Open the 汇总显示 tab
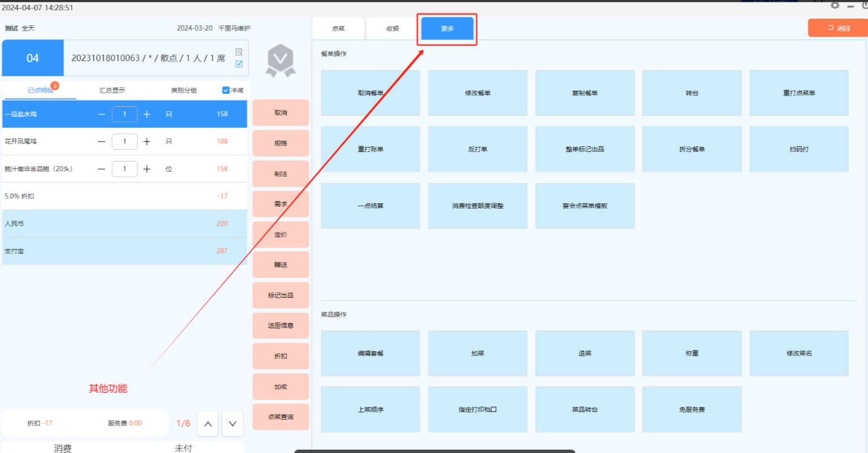 (x=112, y=90)
